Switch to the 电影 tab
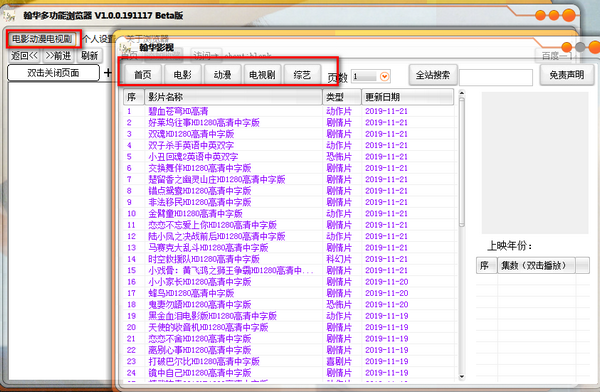Image resolution: width=600 pixels, height=392 pixels. point(183,75)
